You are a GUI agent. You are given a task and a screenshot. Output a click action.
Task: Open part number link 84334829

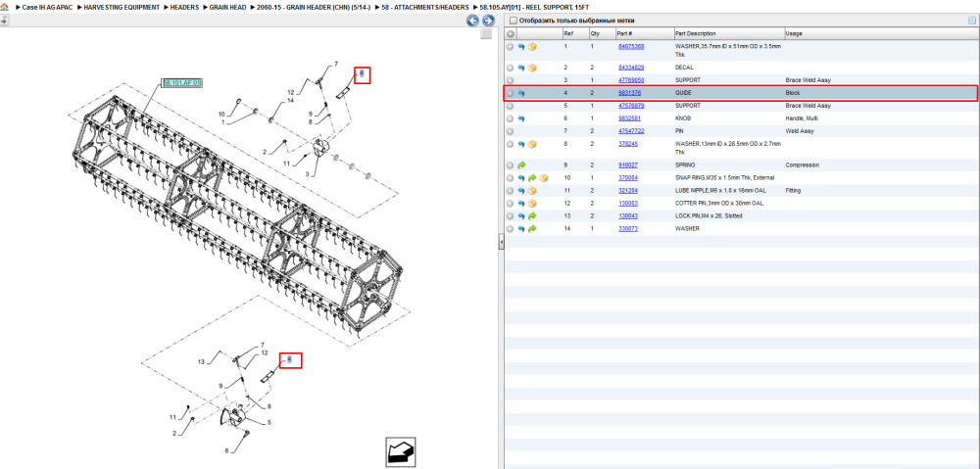(631, 68)
